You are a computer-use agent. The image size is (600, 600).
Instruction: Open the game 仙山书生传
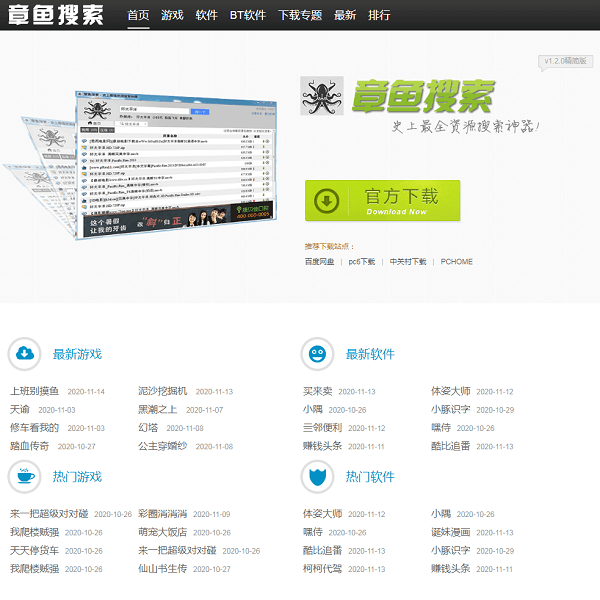(163, 569)
